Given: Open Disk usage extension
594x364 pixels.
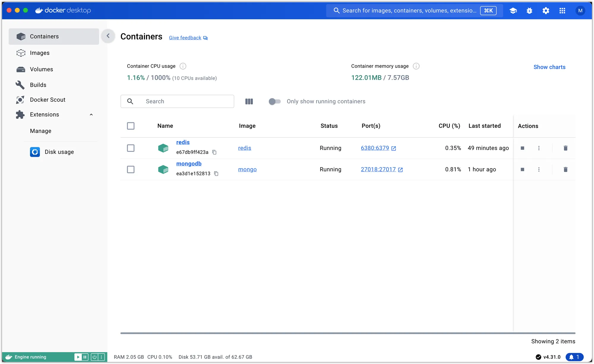Looking at the screenshot, I should [59, 152].
